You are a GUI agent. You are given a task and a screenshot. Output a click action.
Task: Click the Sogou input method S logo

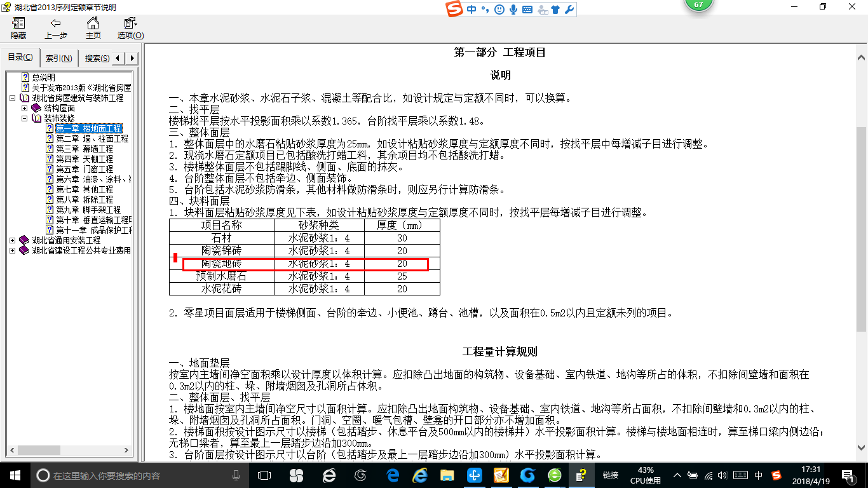point(454,10)
